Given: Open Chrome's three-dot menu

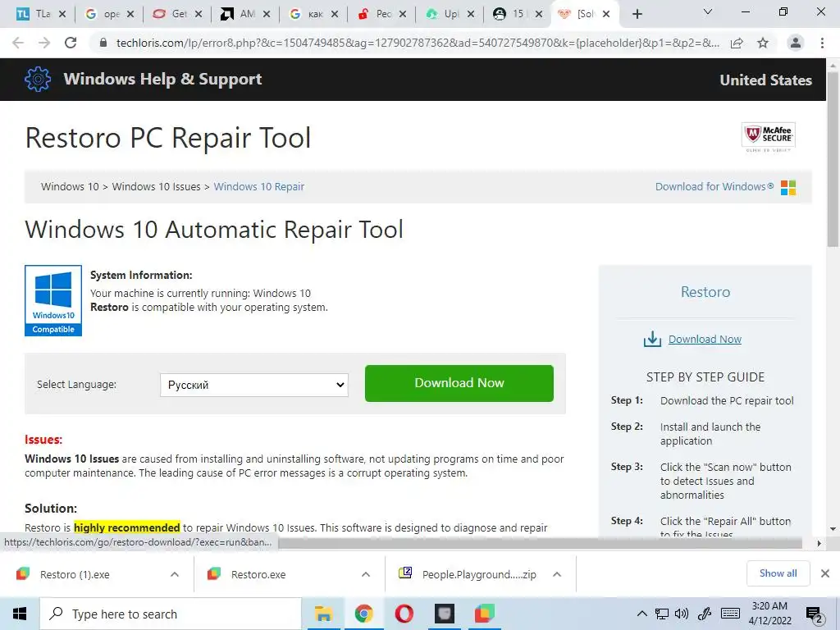Looking at the screenshot, I should (822, 43).
